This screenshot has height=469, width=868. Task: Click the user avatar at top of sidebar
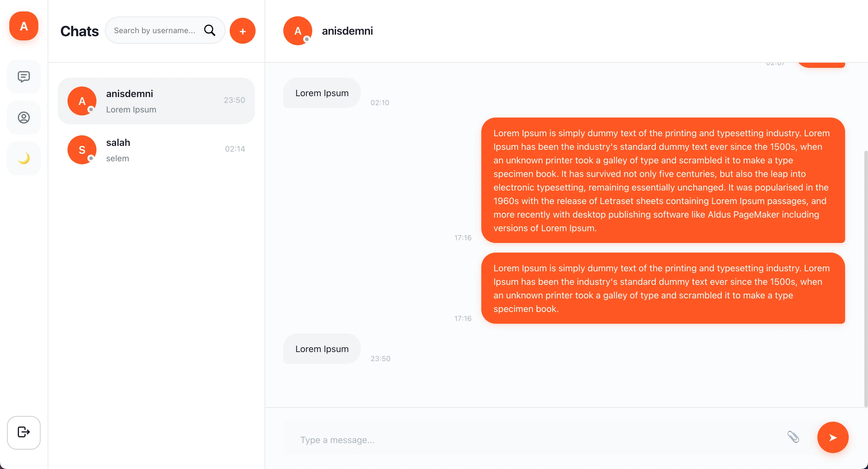pos(24,26)
